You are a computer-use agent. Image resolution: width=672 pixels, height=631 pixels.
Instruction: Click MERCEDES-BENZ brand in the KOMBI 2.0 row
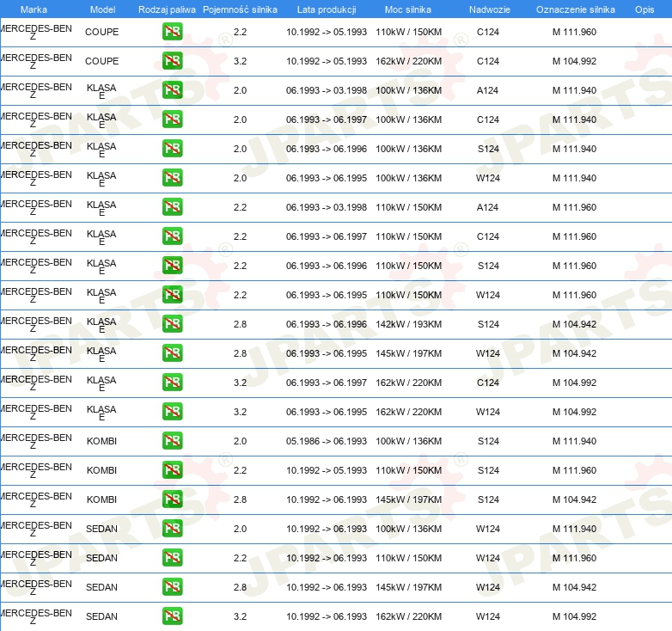36,441
